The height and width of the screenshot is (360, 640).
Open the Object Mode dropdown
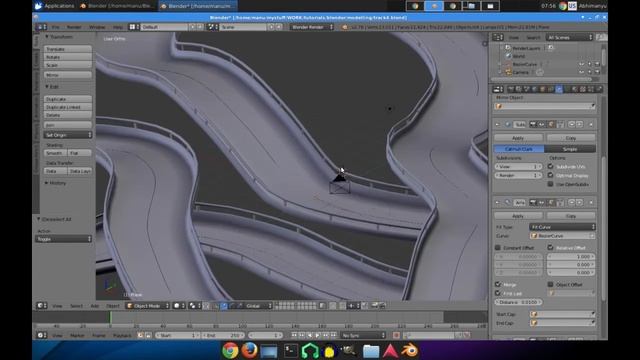pos(148,305)
